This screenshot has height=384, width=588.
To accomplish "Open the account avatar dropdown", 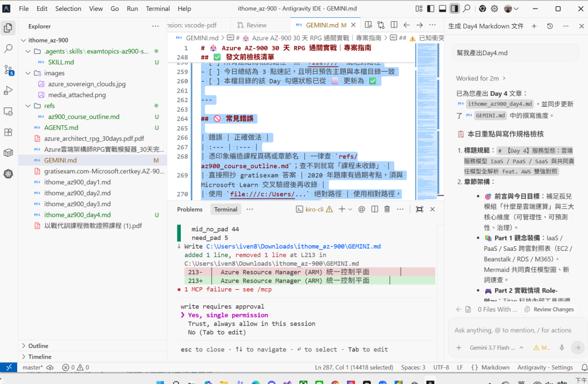I will pyautogui.click(x=512, y=9).
